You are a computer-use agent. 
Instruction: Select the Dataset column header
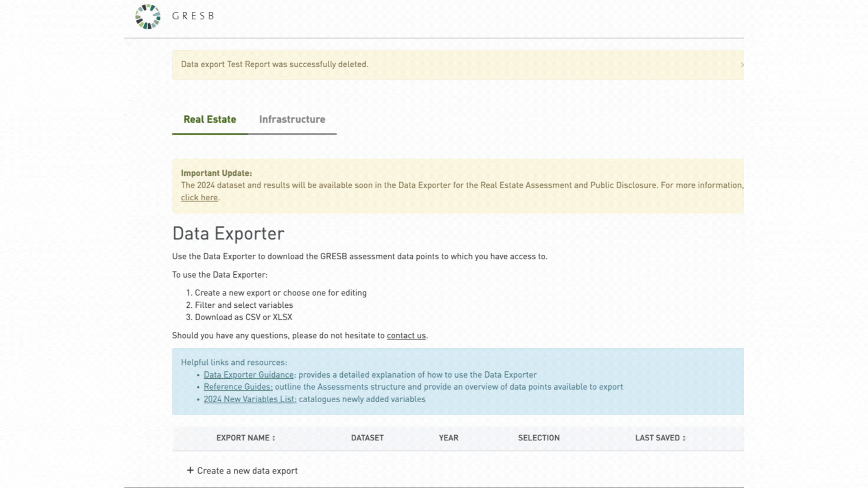point(367,438)
